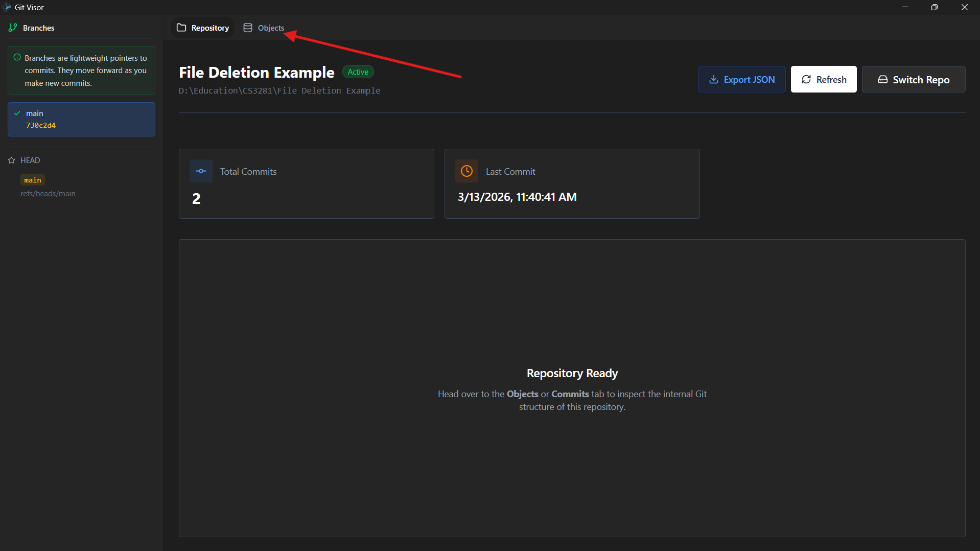Image resolution: width=980 pixels, height=551 pixels.
Task: Click the last commit timestamp value
Action: (x=517, y=197)
